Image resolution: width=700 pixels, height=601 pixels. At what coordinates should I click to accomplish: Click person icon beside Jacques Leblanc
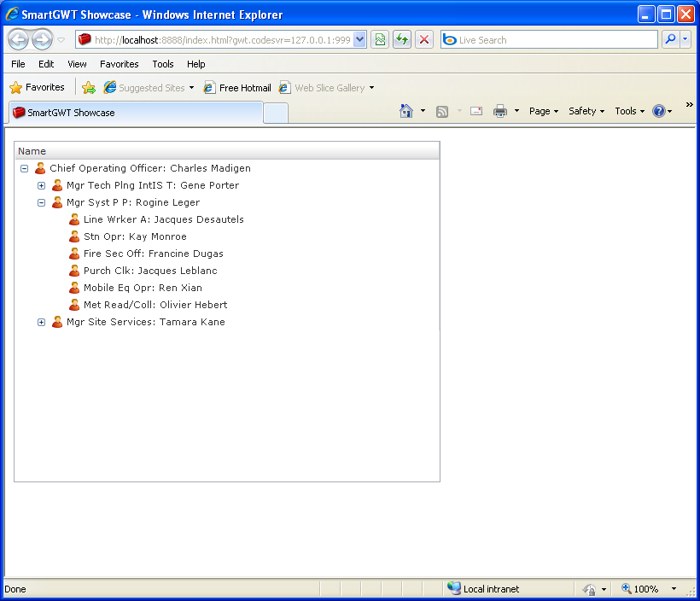click(74, 271)
